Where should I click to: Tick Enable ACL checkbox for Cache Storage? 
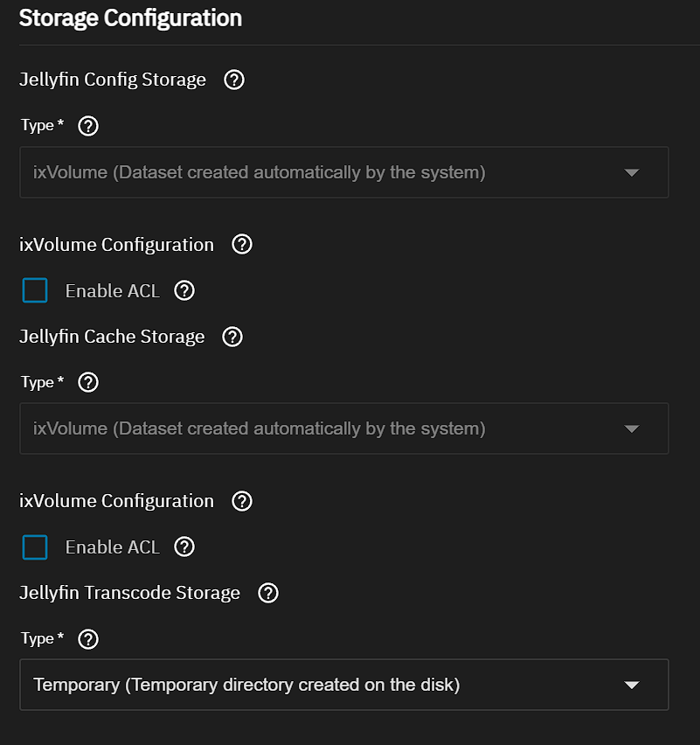click(x=35, y=547)
